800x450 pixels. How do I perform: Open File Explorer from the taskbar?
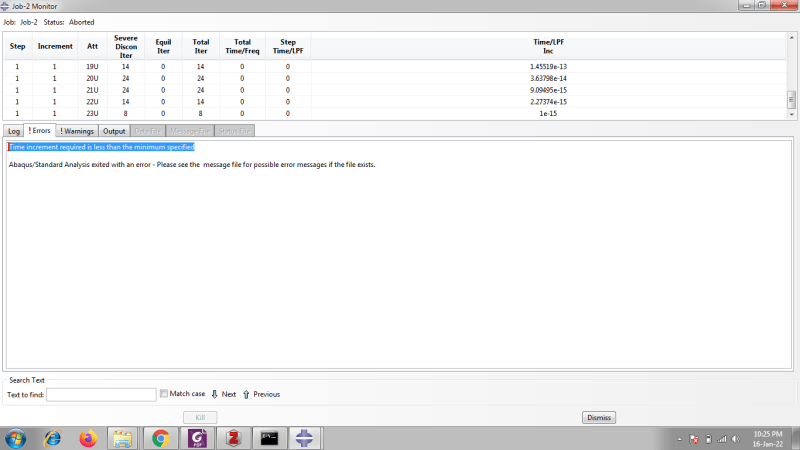tap(122, 438)
